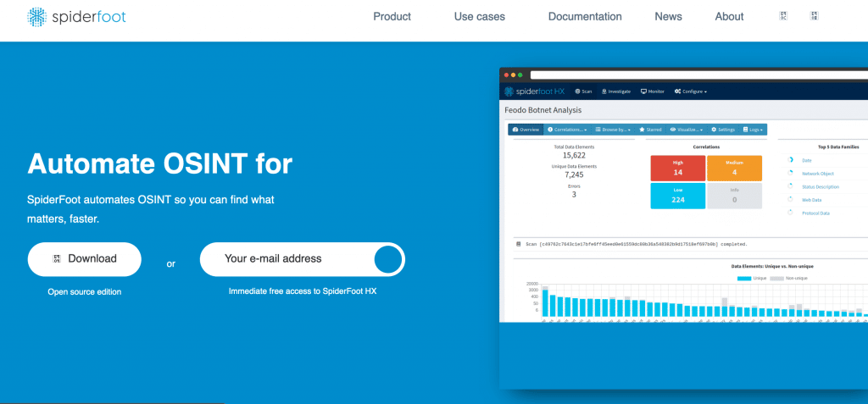Expand the Logs dropdown
Image resolution: width=868 pixels, height=404 pixels.
753,130
